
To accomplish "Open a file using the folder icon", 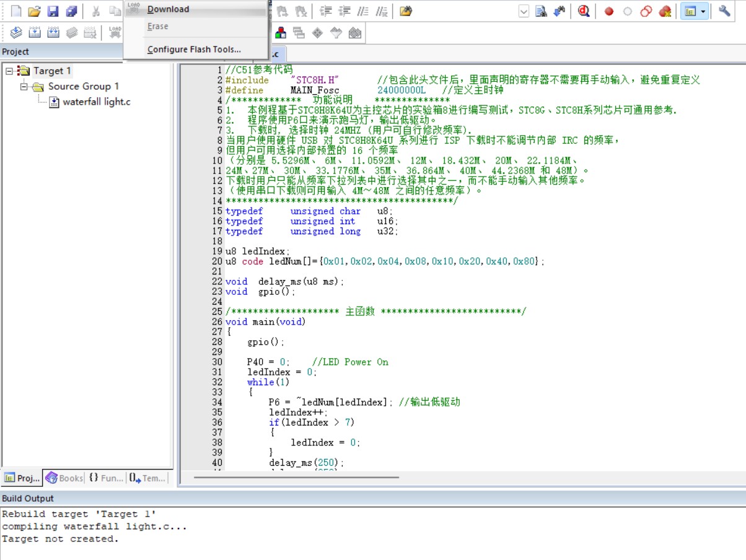I will 35,11.
